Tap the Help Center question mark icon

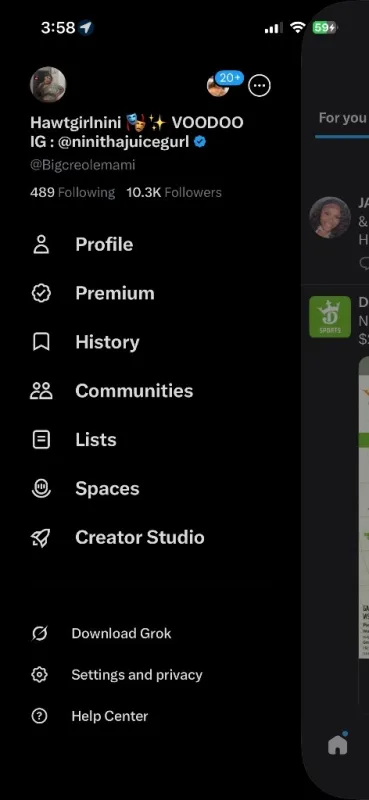click(x=39, y=716)
